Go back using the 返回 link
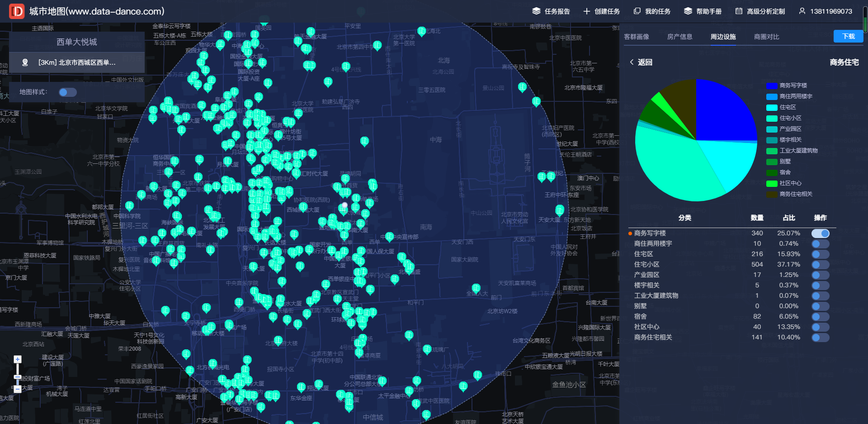Screen dimensions: 868x424 (645, 62)
